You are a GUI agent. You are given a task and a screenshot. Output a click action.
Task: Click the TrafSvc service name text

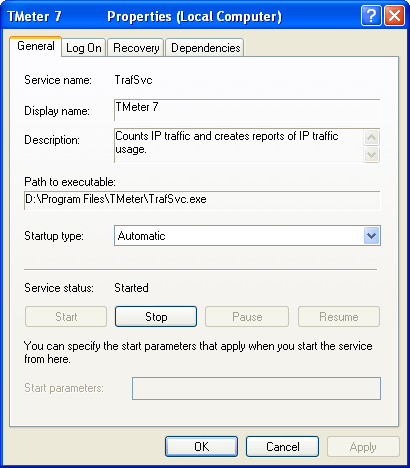pos(133,80)
